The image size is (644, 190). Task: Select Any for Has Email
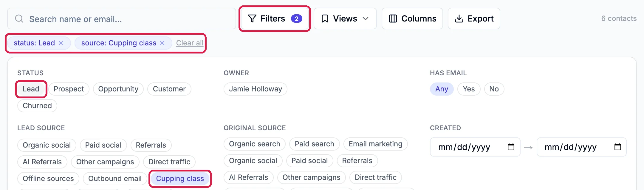pos(442,89)
